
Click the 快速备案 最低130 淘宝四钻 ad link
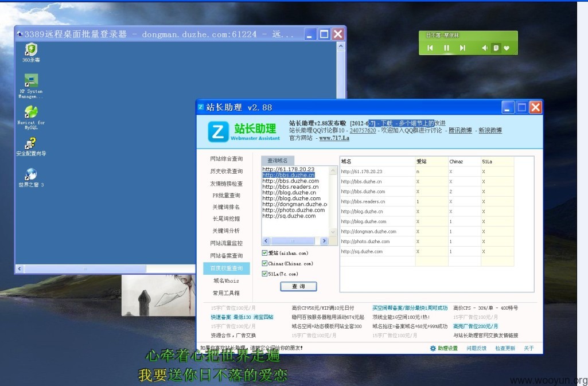242,317
